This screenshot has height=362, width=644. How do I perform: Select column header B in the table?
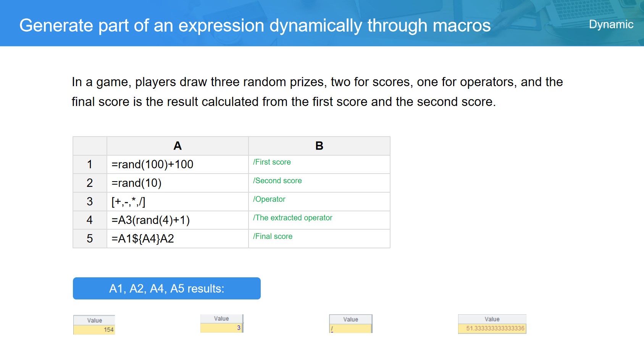point(319,146)
